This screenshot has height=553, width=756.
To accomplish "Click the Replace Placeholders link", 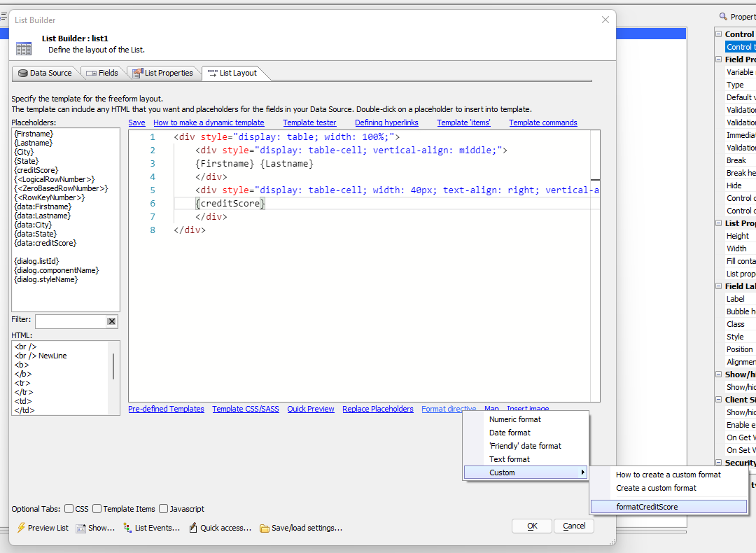I will coord(378,409).
